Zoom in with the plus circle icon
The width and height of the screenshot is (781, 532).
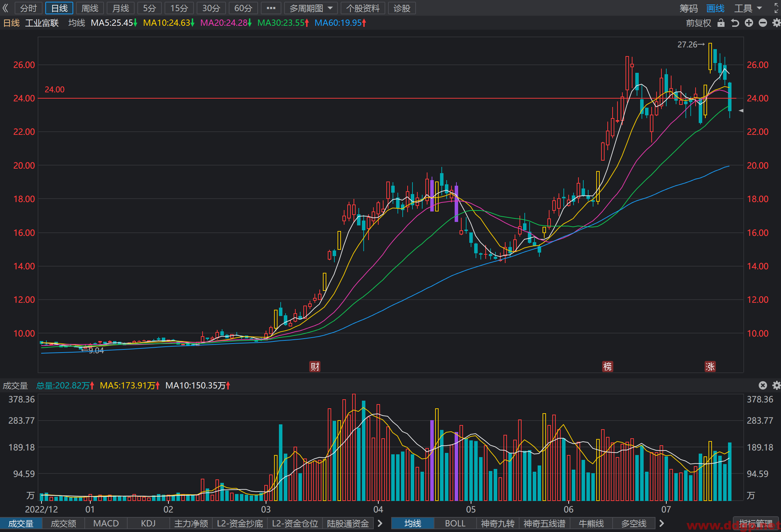click(x=749, y=23)
